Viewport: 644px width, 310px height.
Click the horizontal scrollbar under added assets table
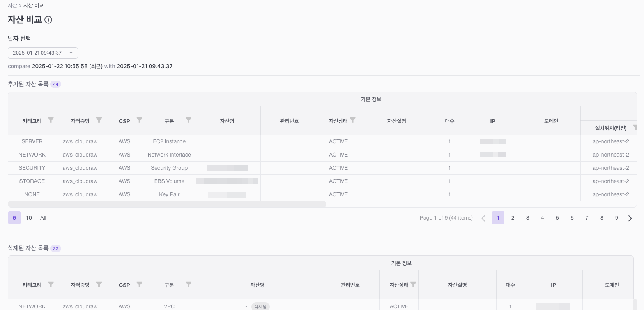[x=166, y=204]
